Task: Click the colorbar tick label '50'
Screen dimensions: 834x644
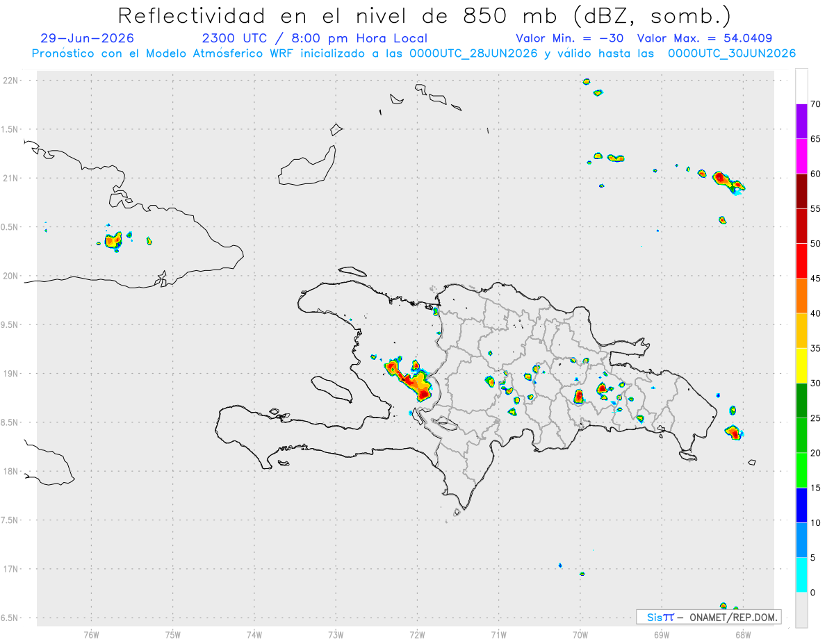Action: 815,244
